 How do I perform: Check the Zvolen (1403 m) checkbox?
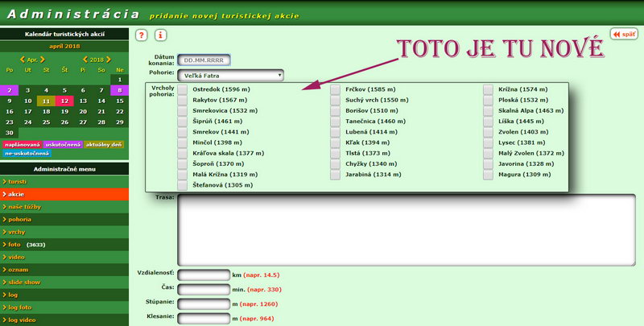[x=488, y=132]
